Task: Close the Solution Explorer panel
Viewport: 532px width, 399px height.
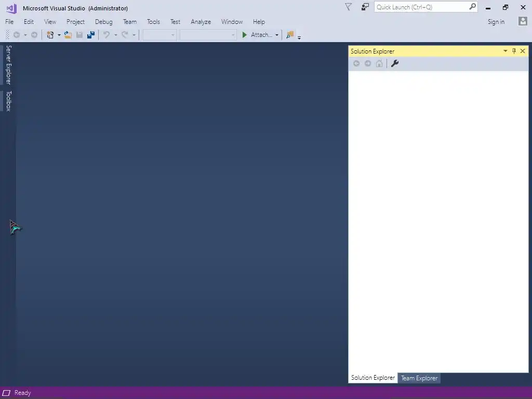Action: click(x=523, y=51)
